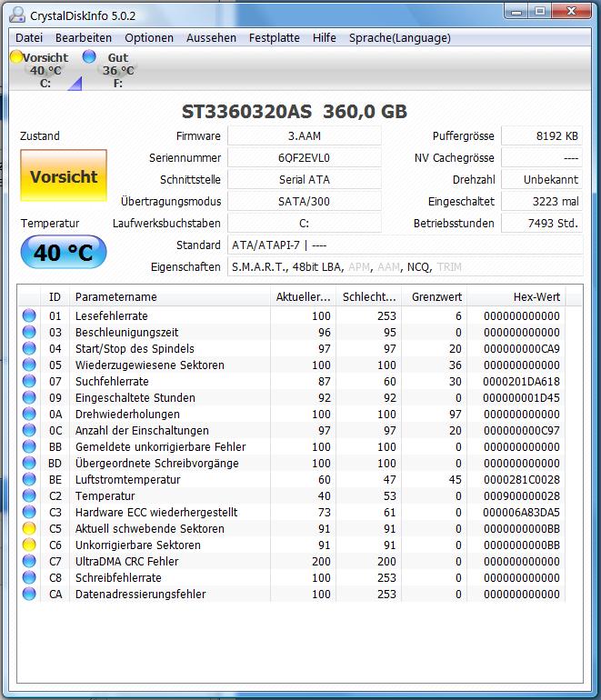
Task: Minimize the CrystalDiskInfo window
Action: [x=516, y=11]
